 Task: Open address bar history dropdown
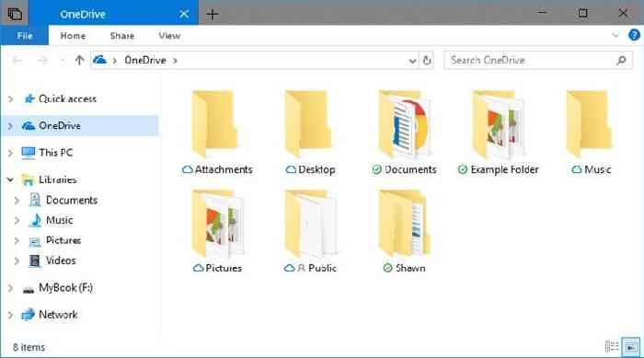[412, 61]
